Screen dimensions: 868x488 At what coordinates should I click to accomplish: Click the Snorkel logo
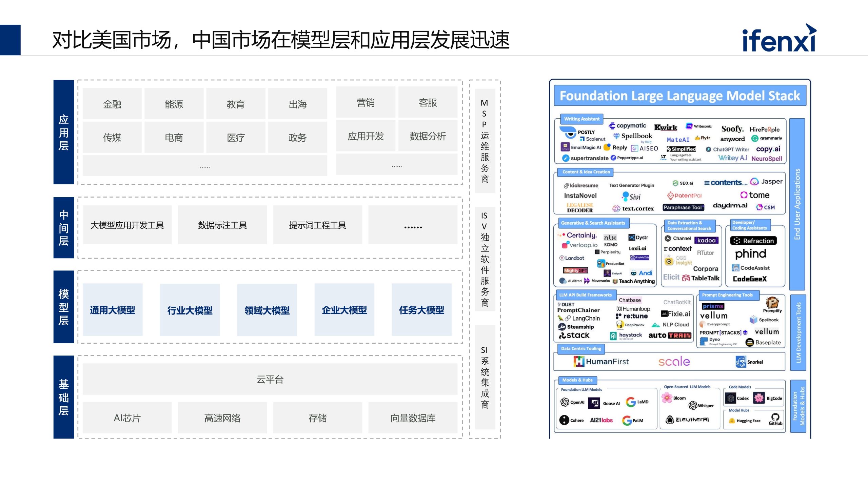point(749,362)
